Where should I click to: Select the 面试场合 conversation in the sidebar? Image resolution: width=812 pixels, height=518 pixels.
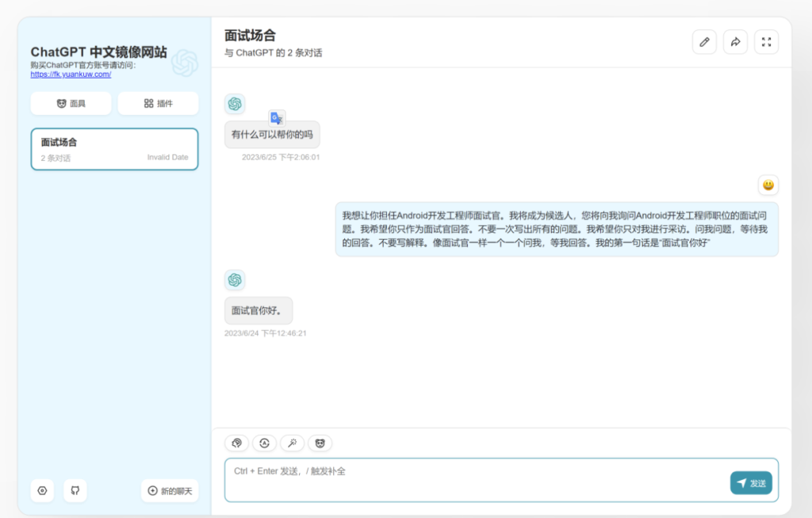114,148
